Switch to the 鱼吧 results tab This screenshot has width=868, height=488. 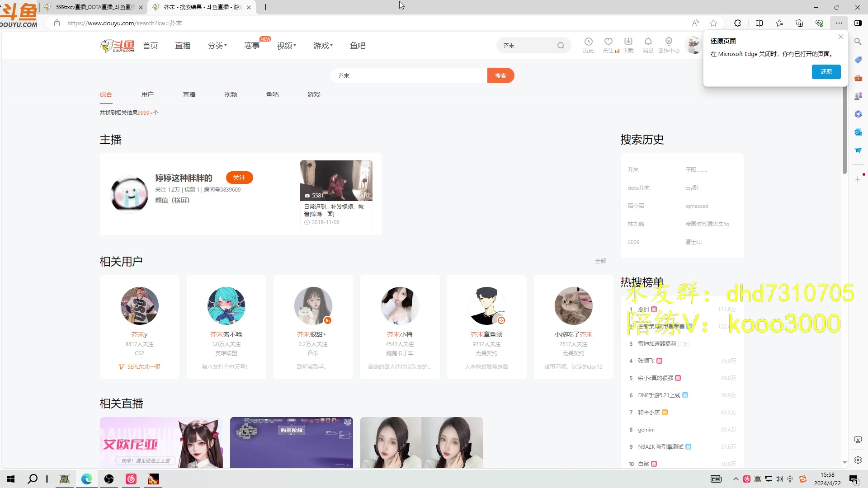point(272,94)
